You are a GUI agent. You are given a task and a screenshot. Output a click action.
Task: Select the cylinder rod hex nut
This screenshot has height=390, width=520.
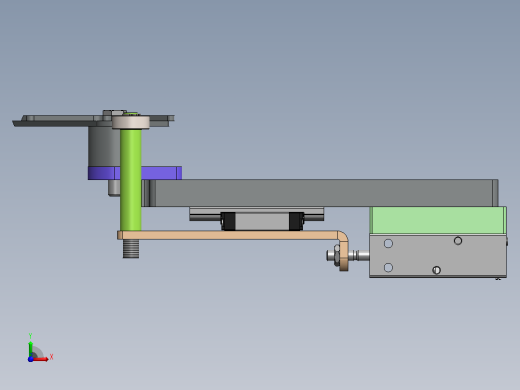point(336,256)
